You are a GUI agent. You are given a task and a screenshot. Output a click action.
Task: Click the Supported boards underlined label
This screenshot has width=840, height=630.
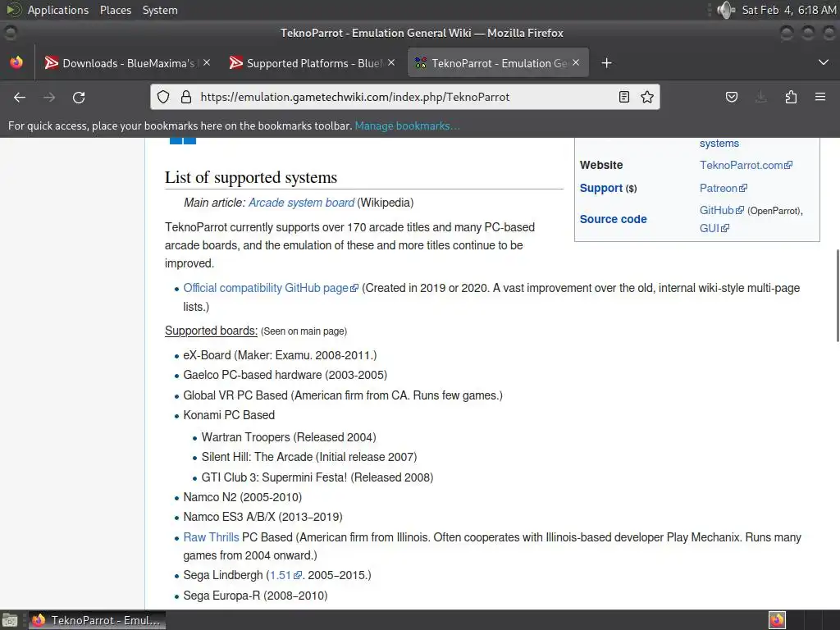[211, 331]
